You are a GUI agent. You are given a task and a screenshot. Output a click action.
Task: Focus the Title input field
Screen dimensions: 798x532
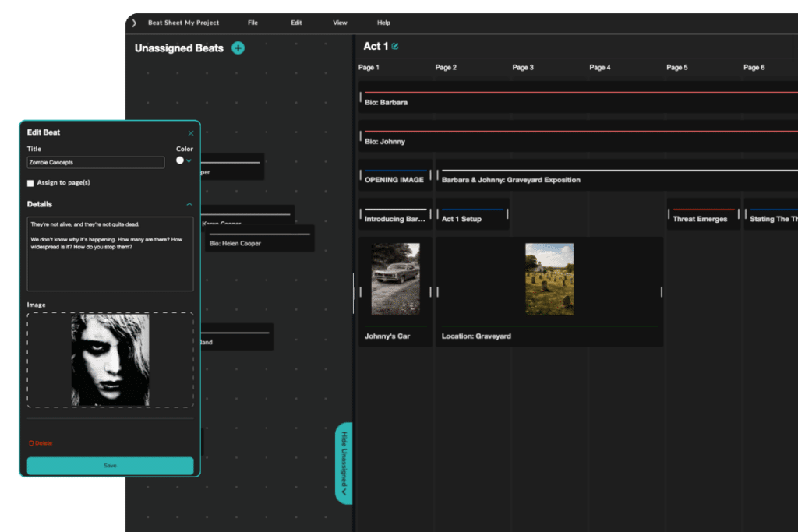tap(96, 162)
